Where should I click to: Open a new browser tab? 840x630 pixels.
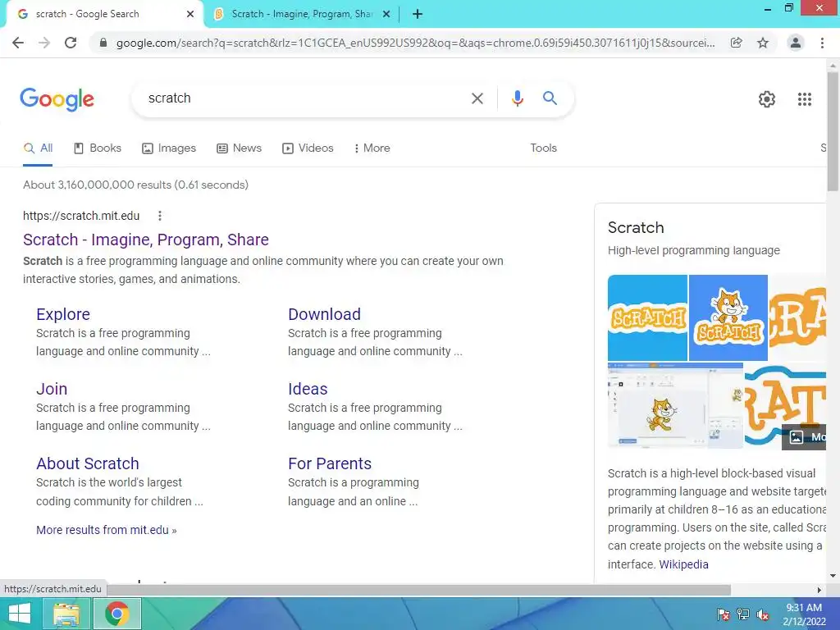(x=418, y=15)
